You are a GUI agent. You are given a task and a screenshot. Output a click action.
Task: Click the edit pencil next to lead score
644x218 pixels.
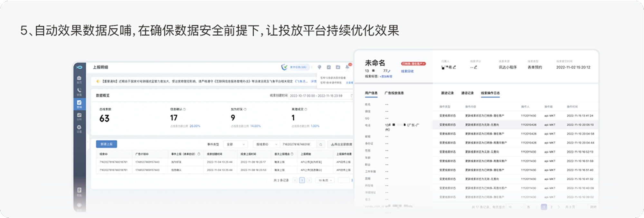476,67
